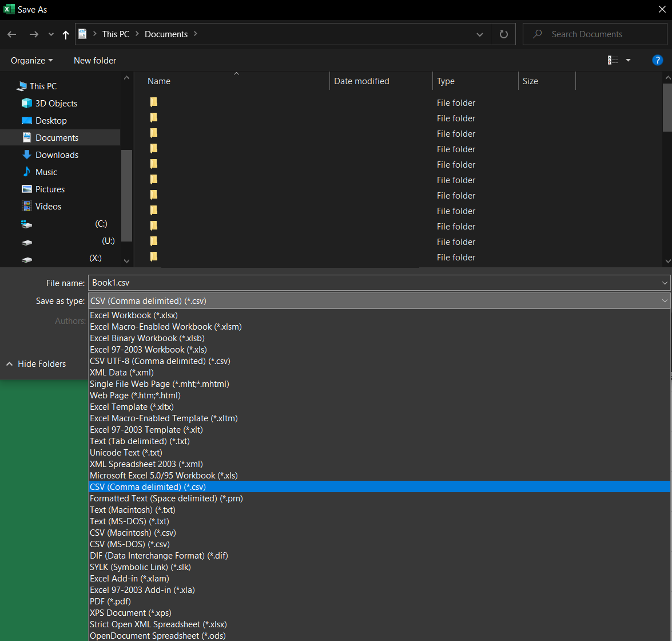The image size is (672, 641).
Task: Click Hide Folders
Action: point(37,363)
